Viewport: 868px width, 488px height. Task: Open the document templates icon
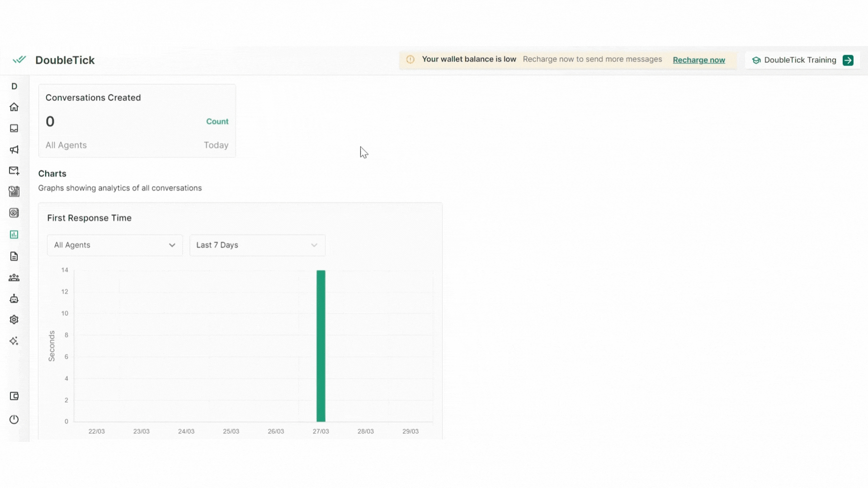tap(14, 256)
